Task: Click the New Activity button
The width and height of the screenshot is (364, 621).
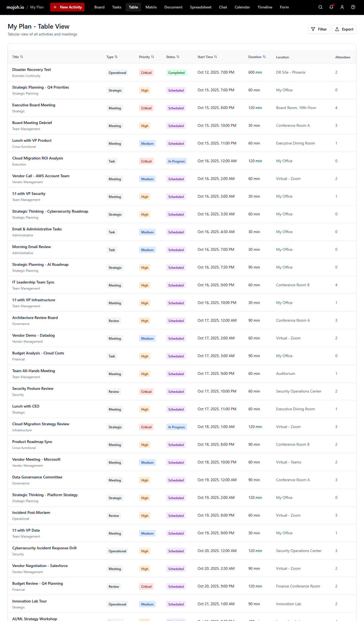Action: pyautogui.click(x=67, y=7)
